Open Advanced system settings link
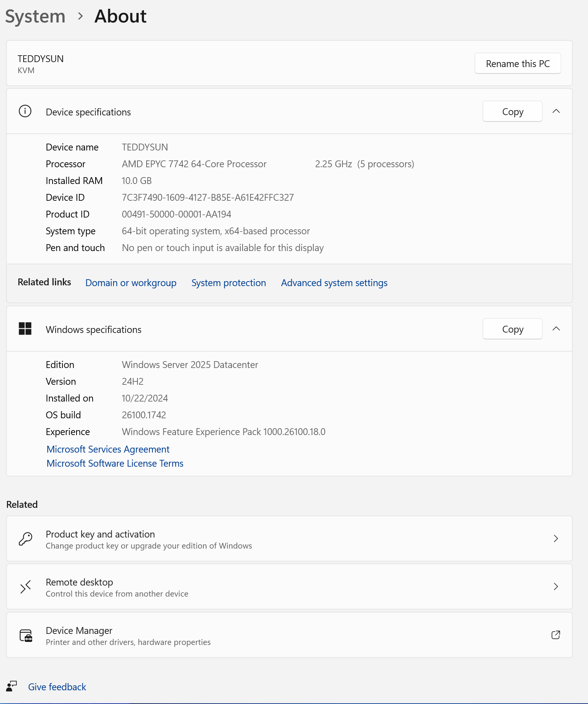 (x=334, y=283)
